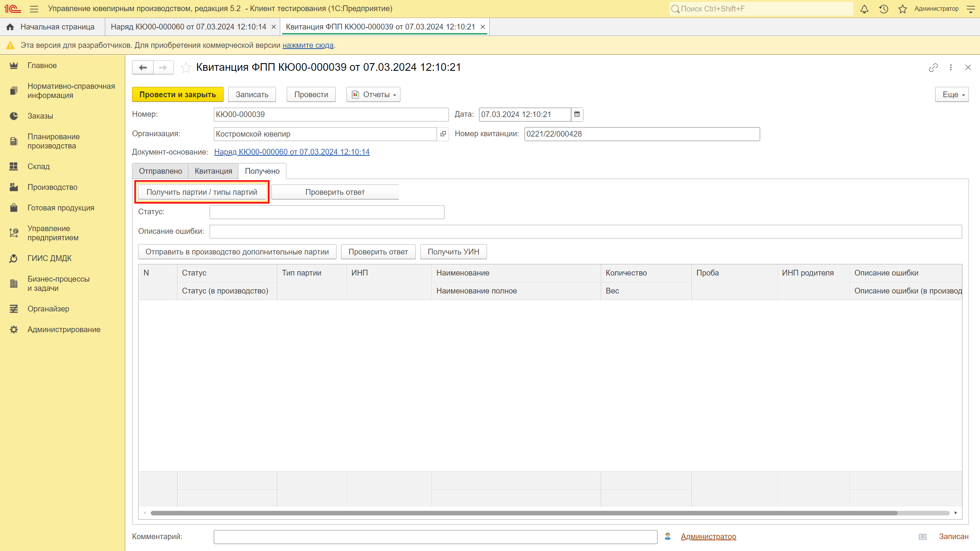980x551 pixels.
Task: Focus the global search field
Action: 761,9
